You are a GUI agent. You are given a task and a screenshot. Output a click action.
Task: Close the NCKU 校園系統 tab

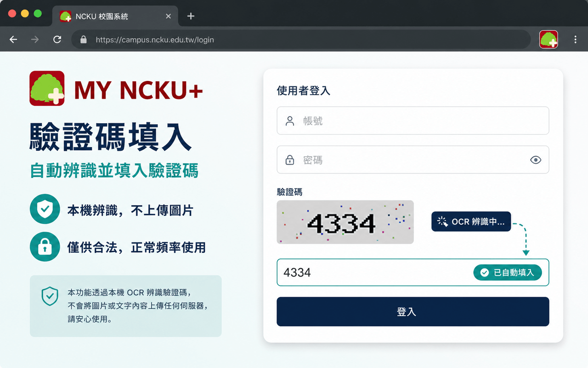[x=168, y=16]
